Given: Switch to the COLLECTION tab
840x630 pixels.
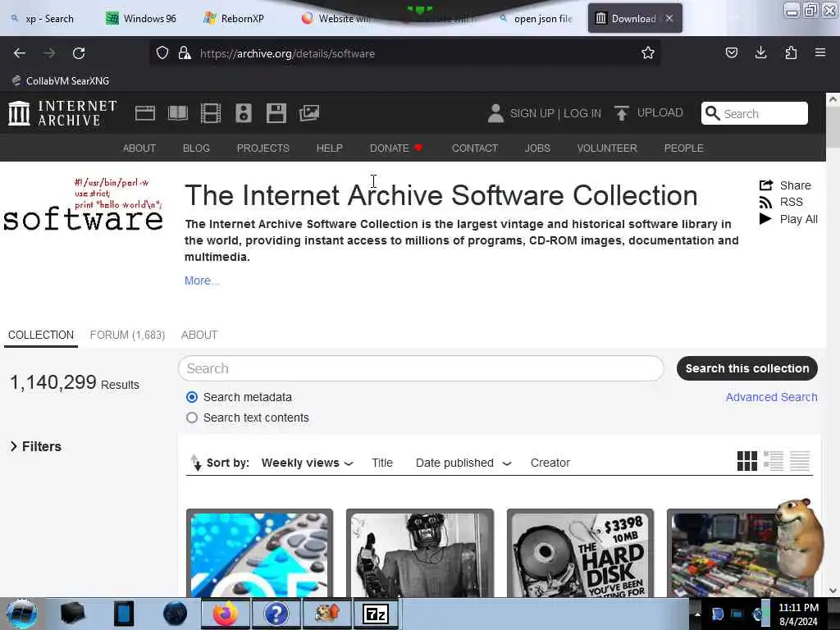Looking at the screenshot, I should click(x=41, y=335).
